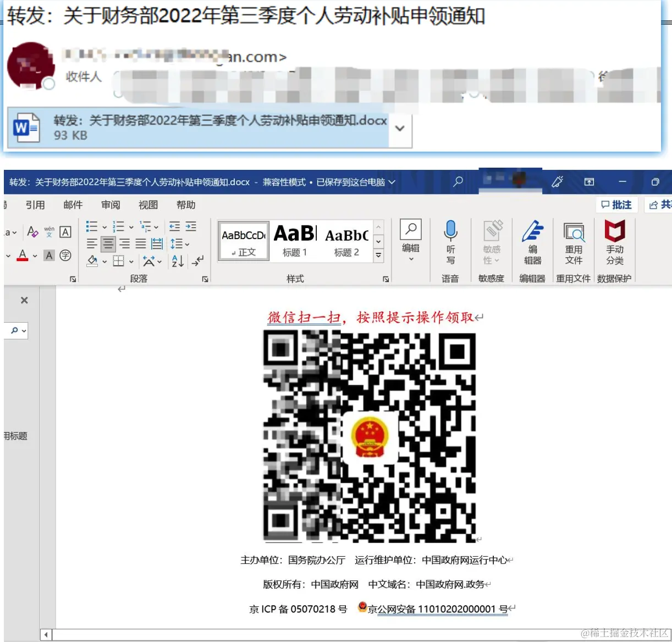Switch to the 审阅 tab
Viewport: 672px width, 642px height.
coord(111,205)
